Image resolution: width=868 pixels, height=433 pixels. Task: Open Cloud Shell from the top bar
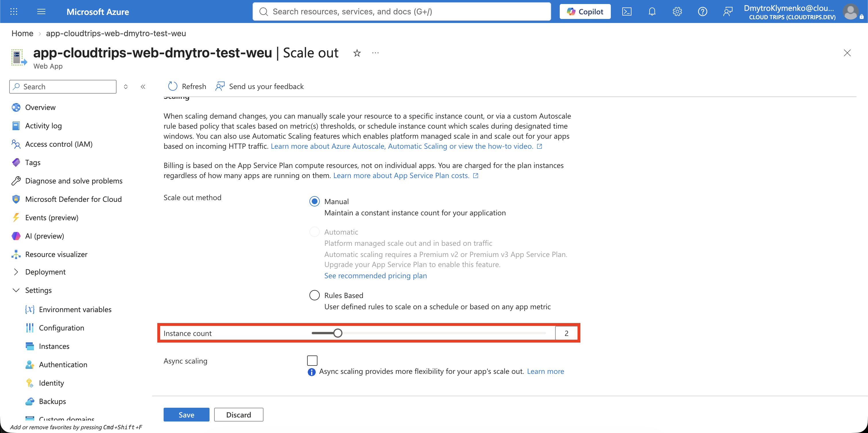[x=626, y=11]
